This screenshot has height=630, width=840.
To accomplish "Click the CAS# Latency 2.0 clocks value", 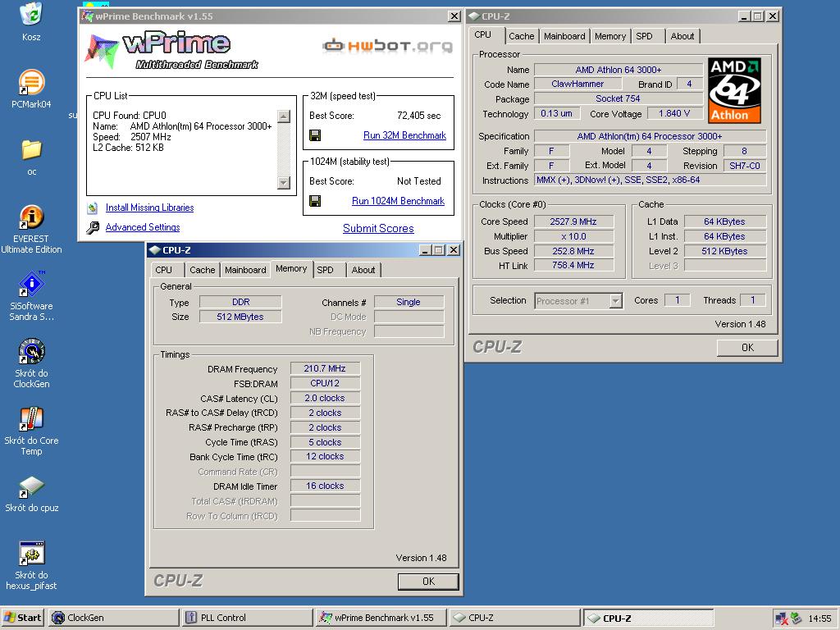I will tap(325, 399).
